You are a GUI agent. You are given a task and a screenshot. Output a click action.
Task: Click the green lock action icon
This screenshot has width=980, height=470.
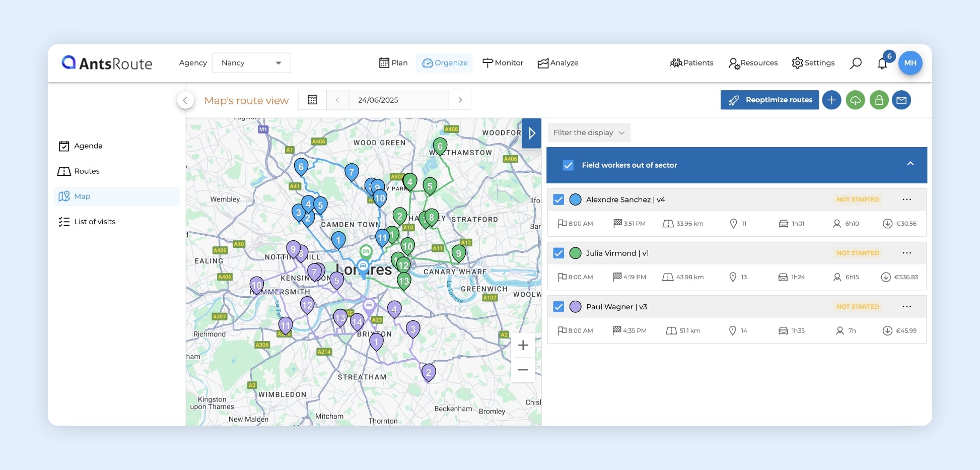879,100
